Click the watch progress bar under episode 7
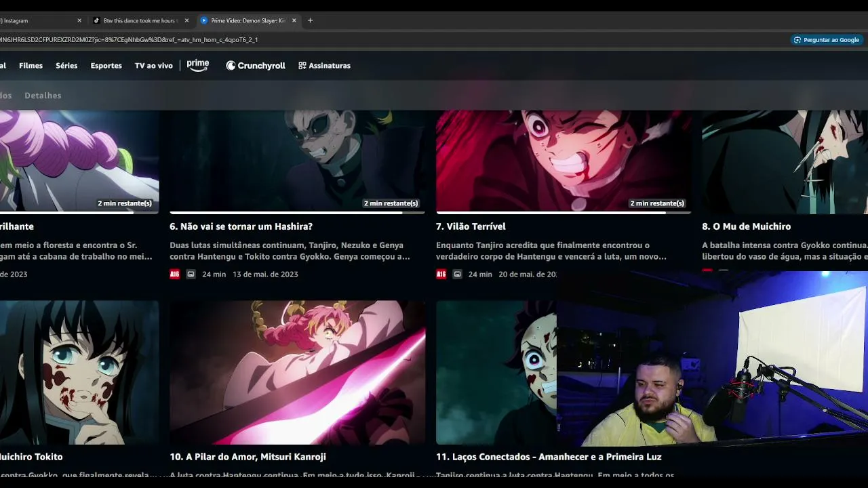868x488 pixels. click(564, 213)
